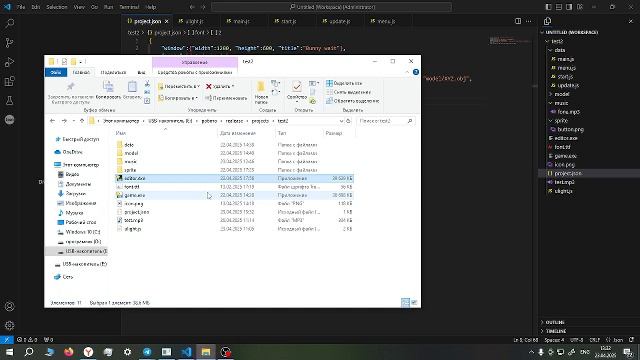Open Source Control in VS Code activity bar
This screenshot has width=640, height=360.
tap(9, 42)
